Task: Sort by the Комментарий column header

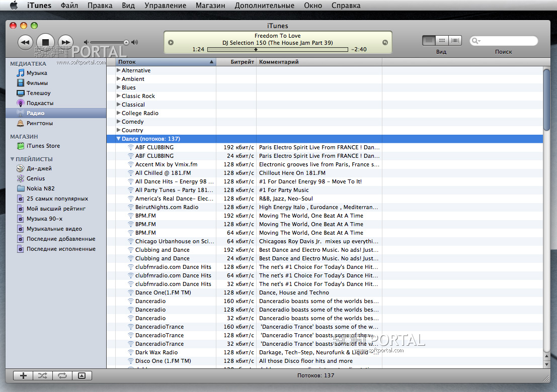Action: click(x=319, y=62)
